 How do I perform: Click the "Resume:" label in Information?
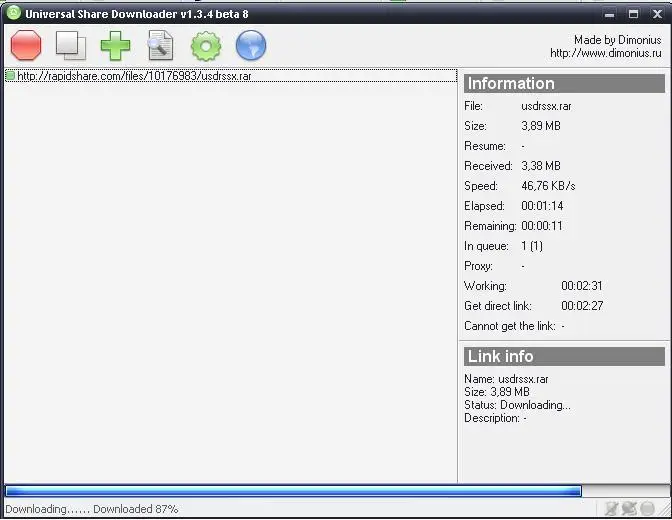coord(485,146)
